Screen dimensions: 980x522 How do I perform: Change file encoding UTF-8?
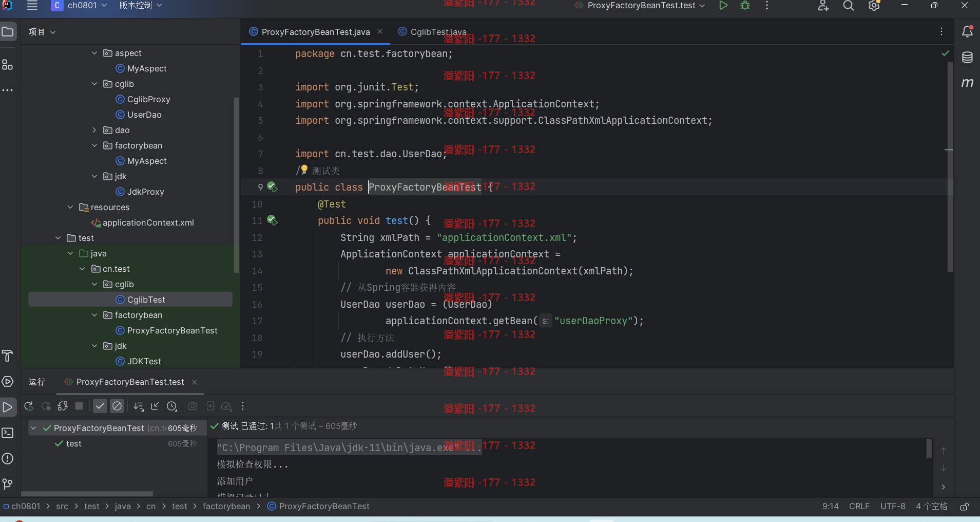(x=893, y=507)
